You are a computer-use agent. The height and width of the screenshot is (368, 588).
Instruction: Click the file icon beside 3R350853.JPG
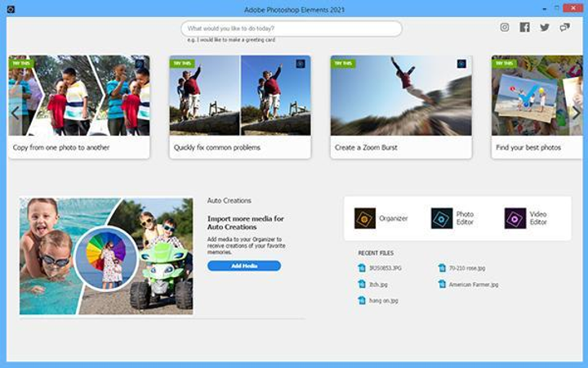coord(362,267)
